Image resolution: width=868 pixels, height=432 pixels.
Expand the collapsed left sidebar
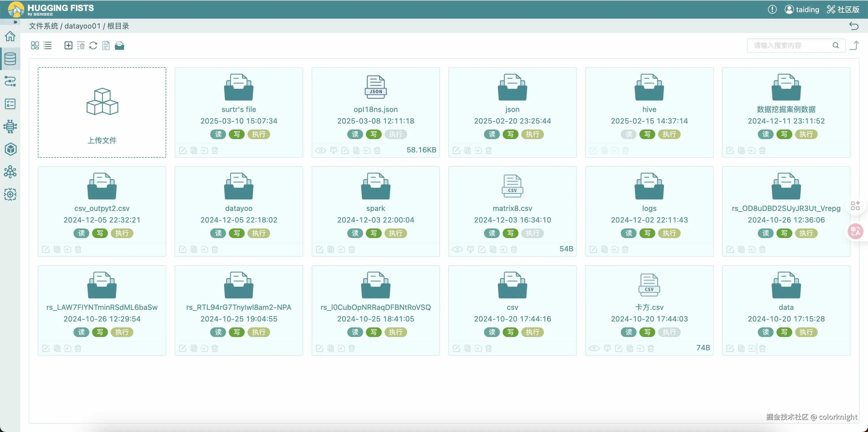coord(15,22)
